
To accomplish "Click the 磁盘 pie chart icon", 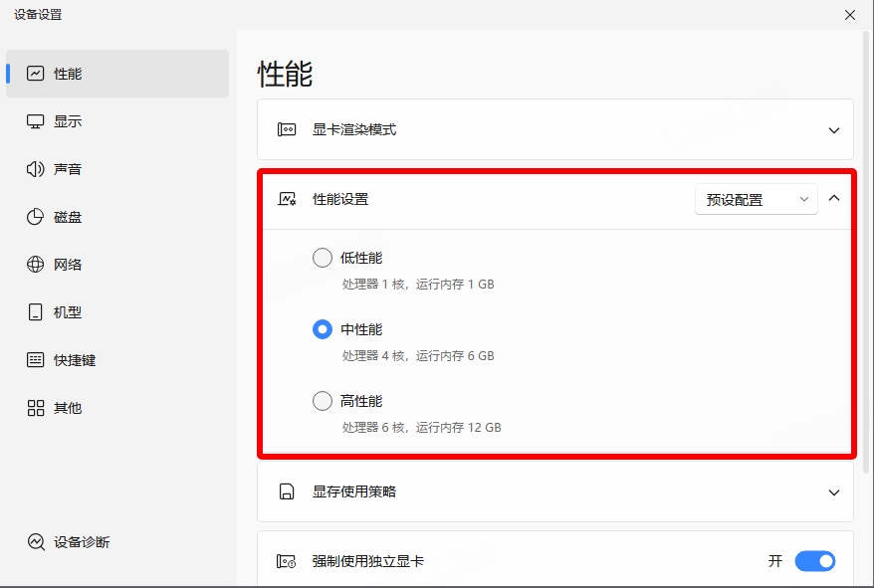I will 36,217.
